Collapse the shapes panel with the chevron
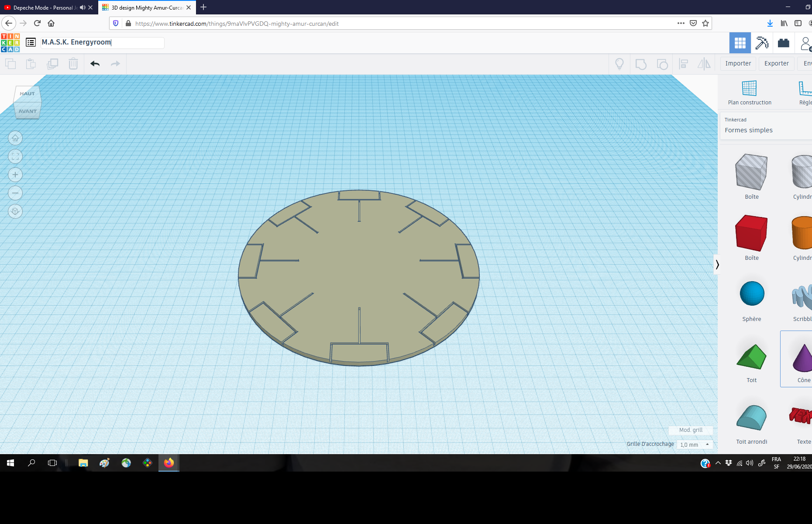 point(717,264)
